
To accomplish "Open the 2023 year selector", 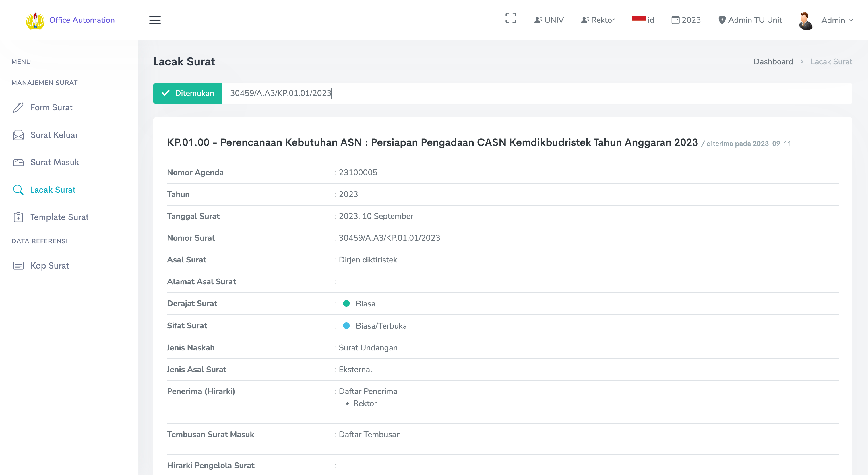I will point(686,20).
